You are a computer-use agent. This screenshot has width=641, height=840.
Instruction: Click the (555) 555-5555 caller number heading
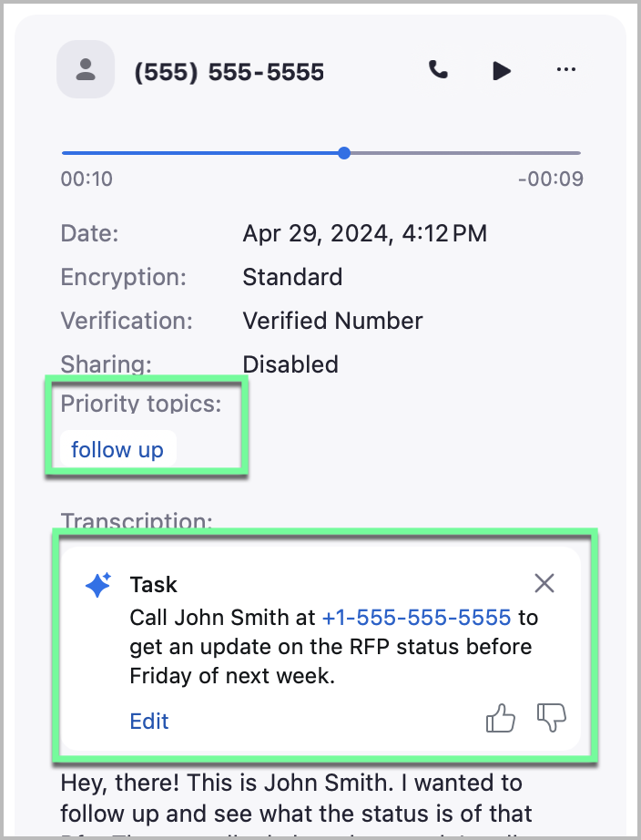click(229, 72)
